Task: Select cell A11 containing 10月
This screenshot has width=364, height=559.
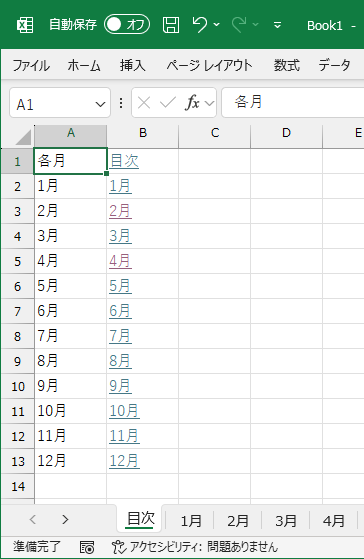Action: coord(71,411)
